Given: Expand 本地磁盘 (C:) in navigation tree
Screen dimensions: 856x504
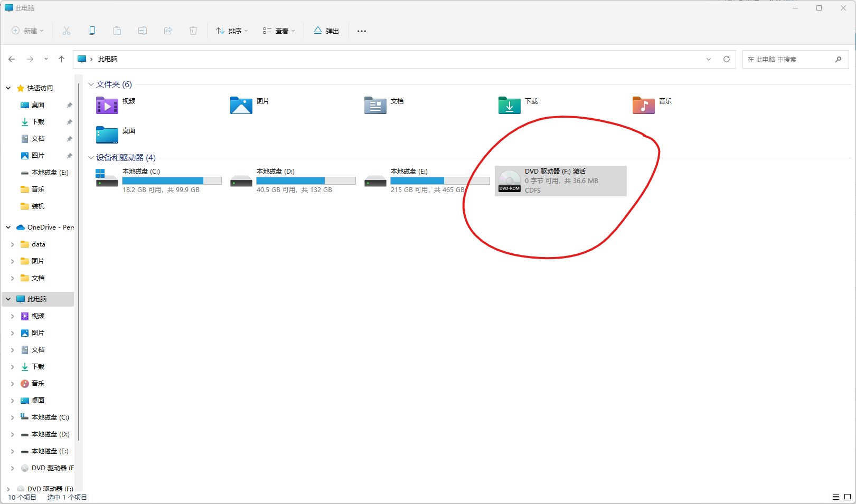Looking at the screenshot, I should click(x=13, y=417).
